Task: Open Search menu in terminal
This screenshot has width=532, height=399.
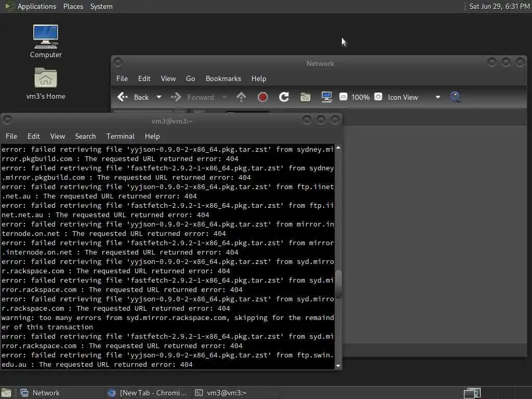Action: pyautogui.click(x=86, y=137)
